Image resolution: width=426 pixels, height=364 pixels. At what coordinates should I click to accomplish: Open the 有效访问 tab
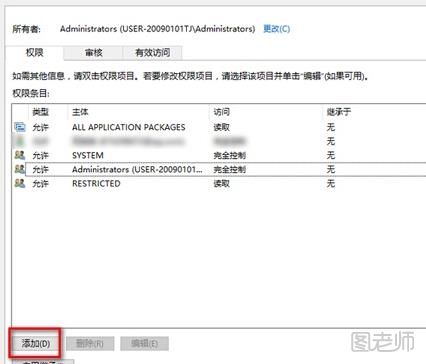pos(152,53)
